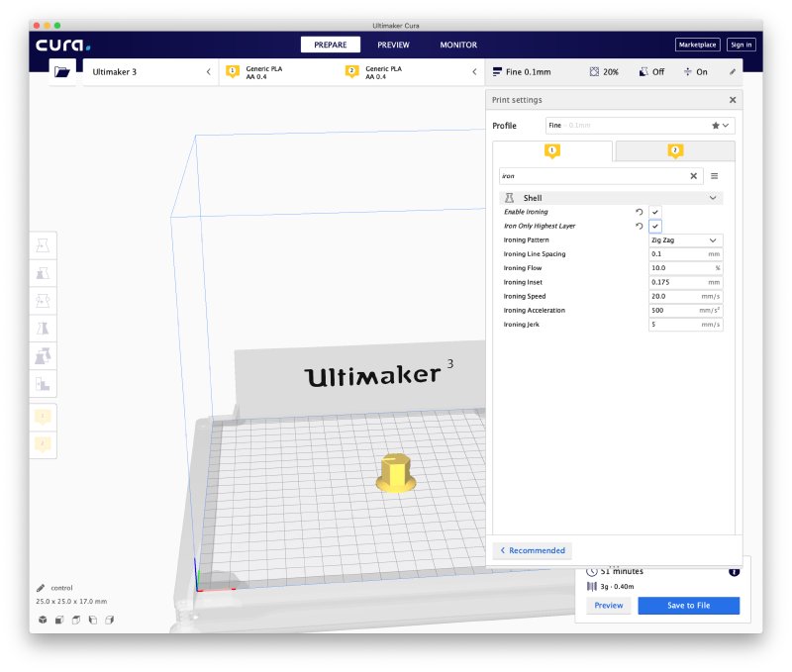Click infill 20% icon in header

[x=595, y=71]
